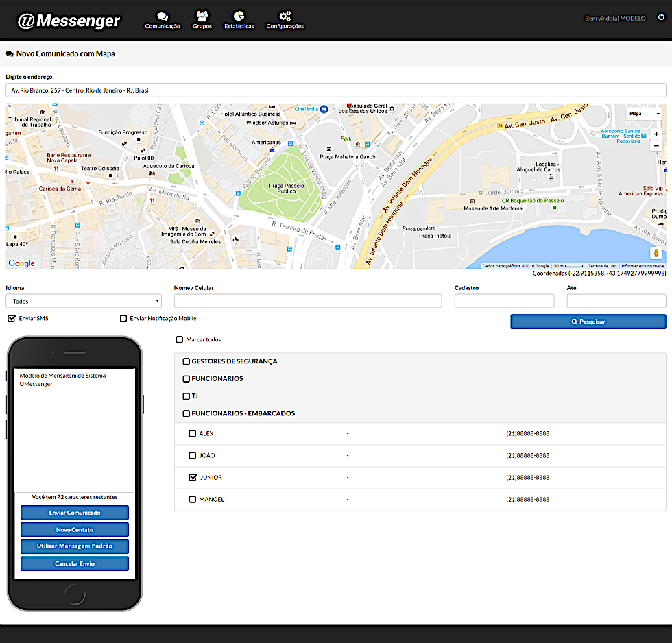Check the Marcar todos checkbox
This screenshot has width=672, height=643.
[x=180, y=340]
